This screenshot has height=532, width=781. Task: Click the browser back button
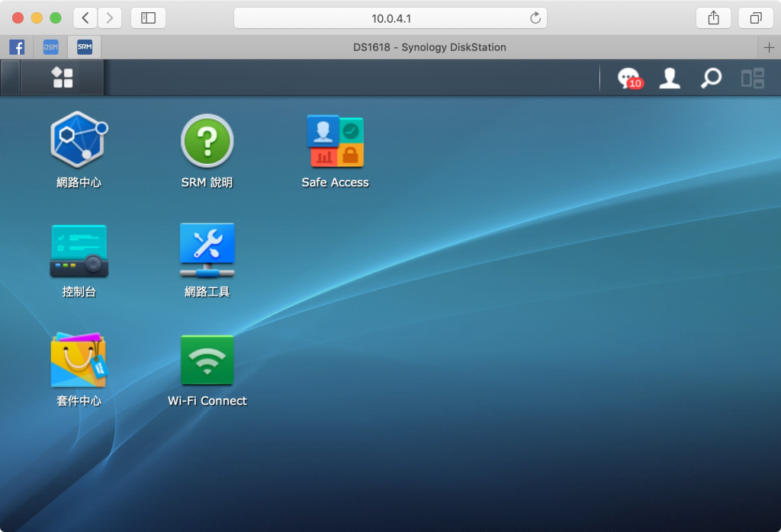pos(85,18)
